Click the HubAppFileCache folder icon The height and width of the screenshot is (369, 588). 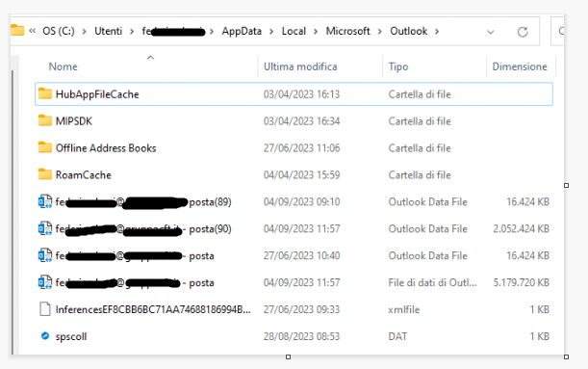(45, 93)
